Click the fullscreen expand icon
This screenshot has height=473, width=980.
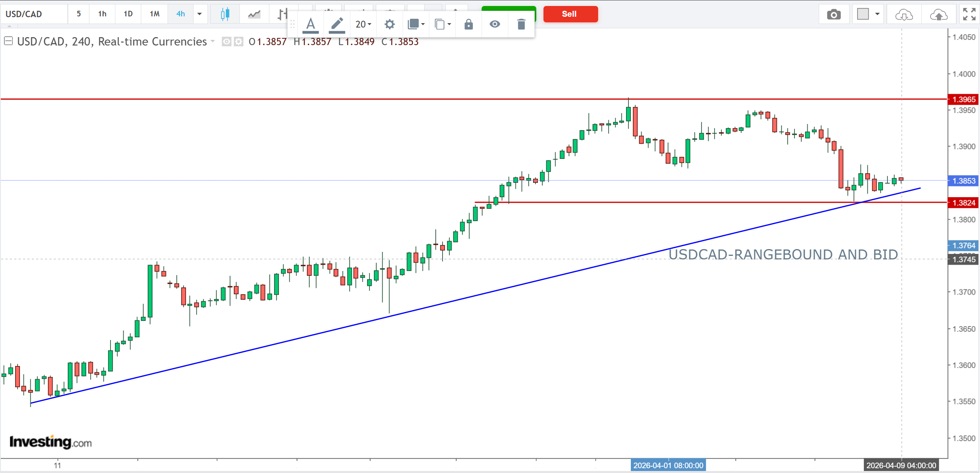coord(969,14)
